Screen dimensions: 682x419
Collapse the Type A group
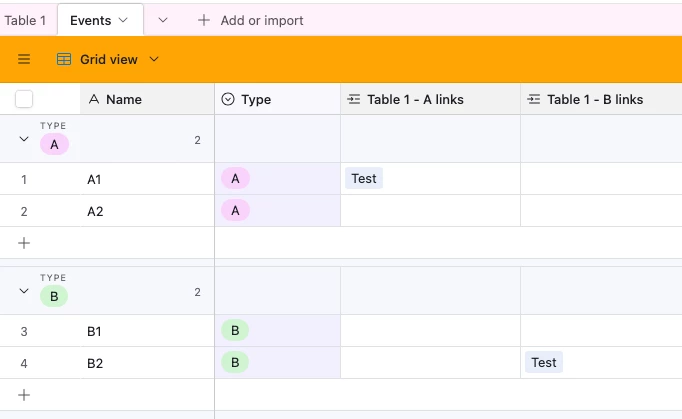coord(24,139)
